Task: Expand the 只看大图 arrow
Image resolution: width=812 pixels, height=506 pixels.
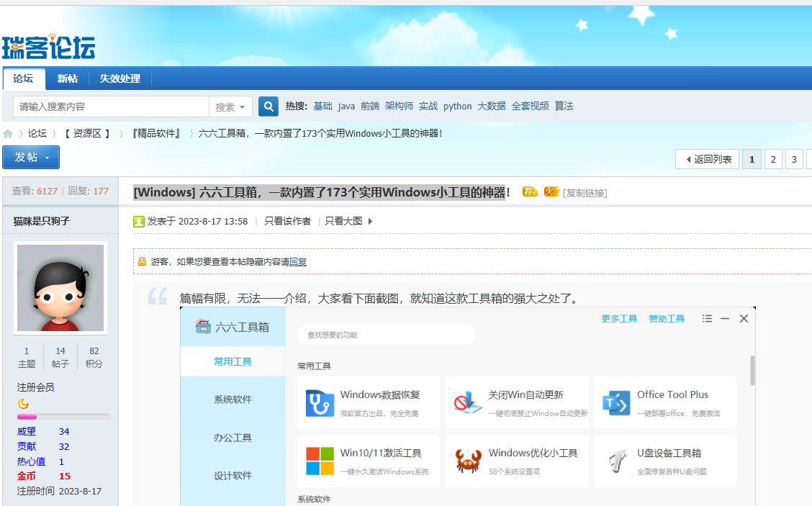Action: (x=370, y=222)
